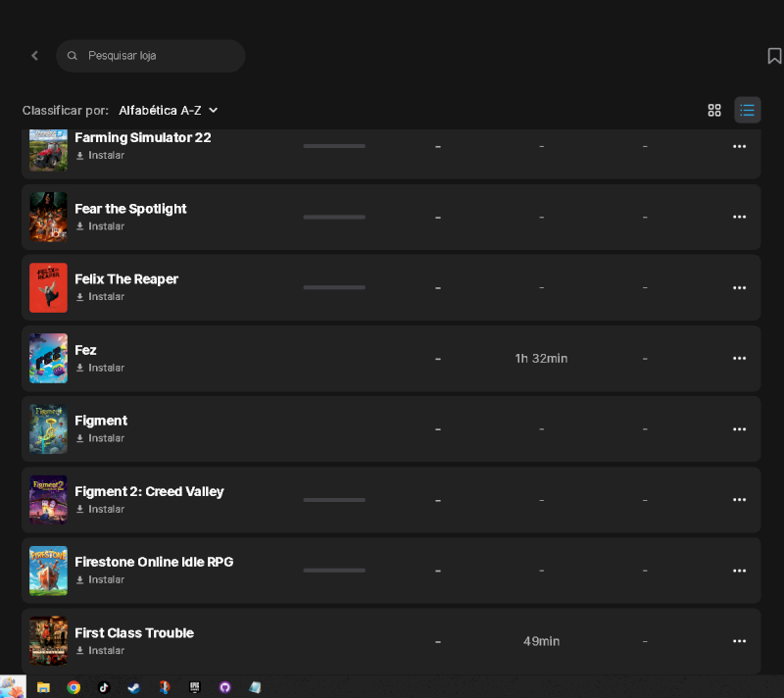
Task: Open TikTok from the taskbar
Action: tap(104, 688)
